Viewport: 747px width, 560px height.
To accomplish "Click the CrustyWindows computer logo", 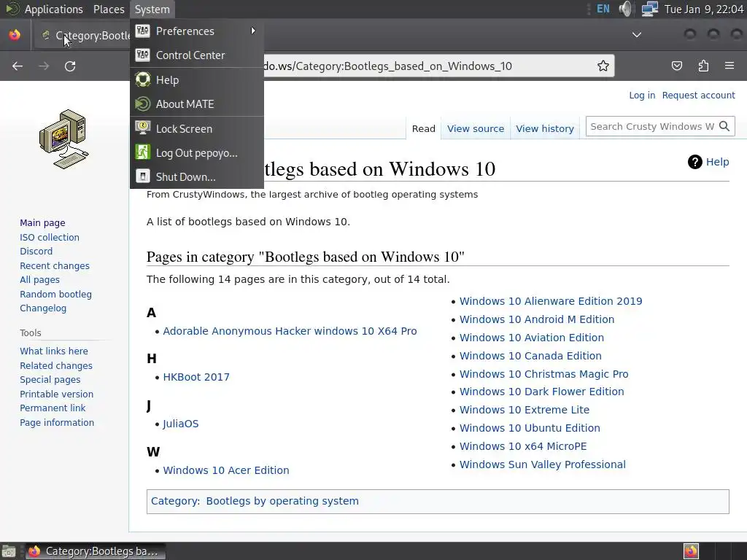I will click(64, 139).
